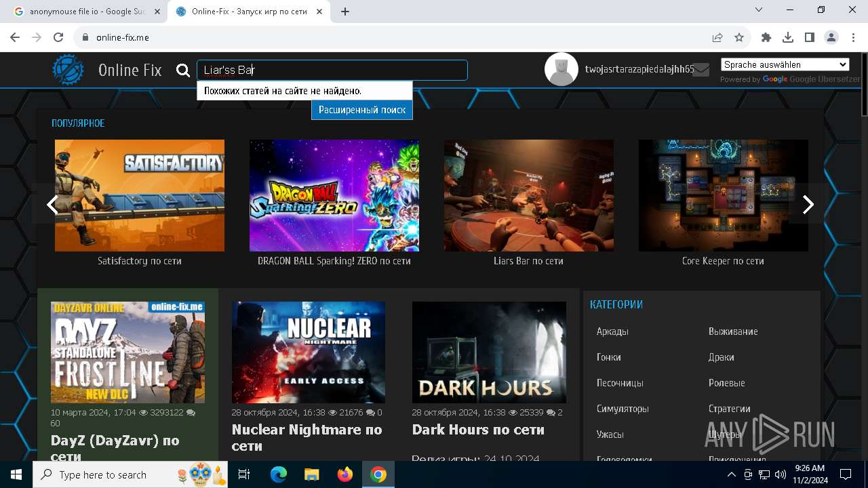The width and height of the screenshot is (868, 488).
Task: Bookmark this tab with star
Action: [x=739, y=37]
